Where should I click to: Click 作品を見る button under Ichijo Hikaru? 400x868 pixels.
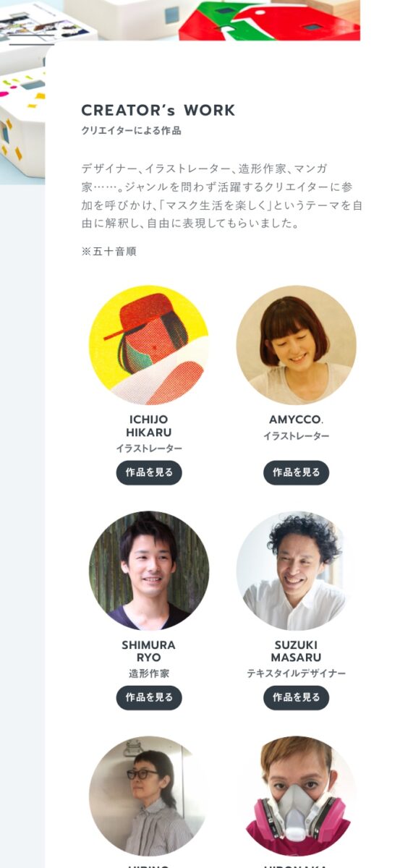coord(149,472)
